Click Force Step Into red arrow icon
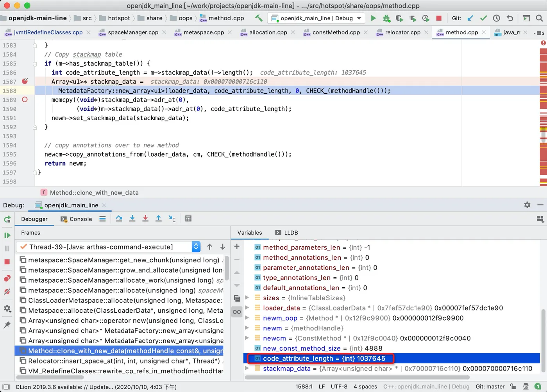This screenshot has width=547, height=392. [145, 219]
